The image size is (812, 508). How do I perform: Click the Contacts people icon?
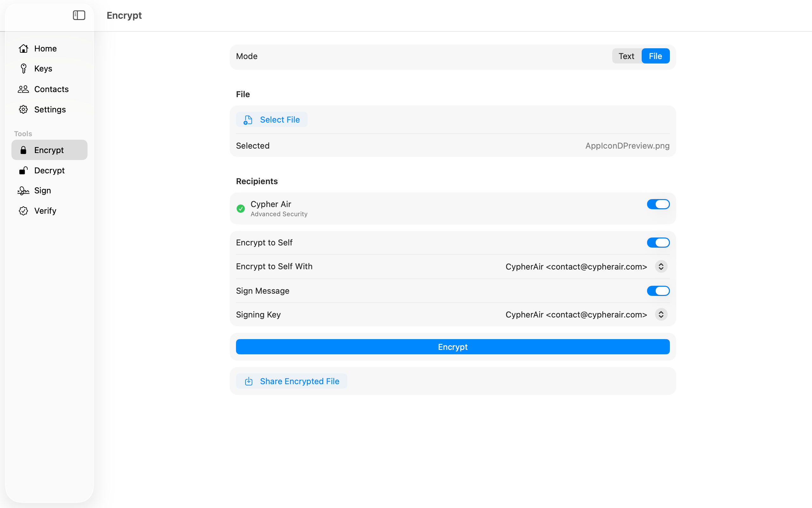(23, 89)
